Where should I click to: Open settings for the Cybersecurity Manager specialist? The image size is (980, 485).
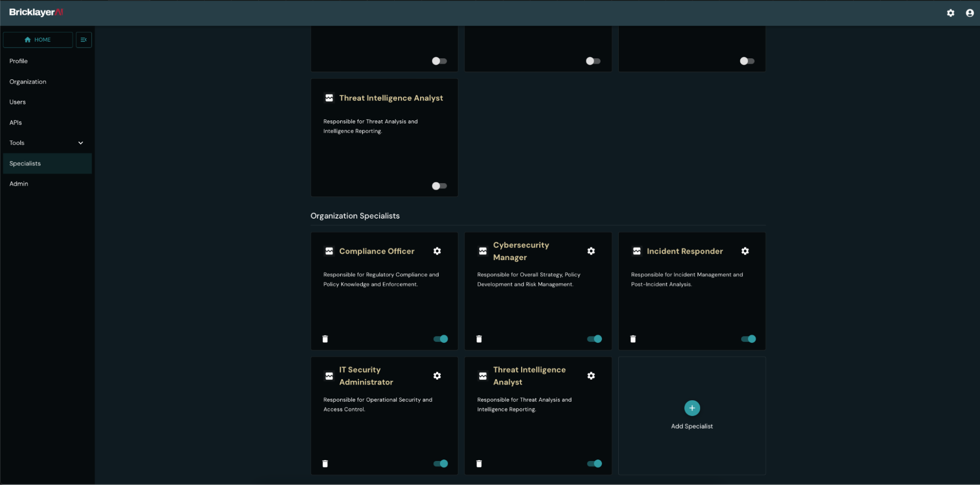point(591,251)
